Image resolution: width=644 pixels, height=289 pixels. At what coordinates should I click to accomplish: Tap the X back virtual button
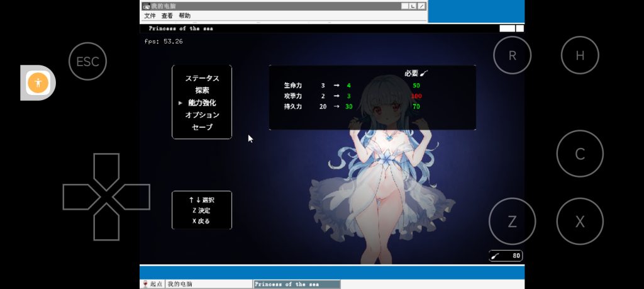(x=580, y=222)
